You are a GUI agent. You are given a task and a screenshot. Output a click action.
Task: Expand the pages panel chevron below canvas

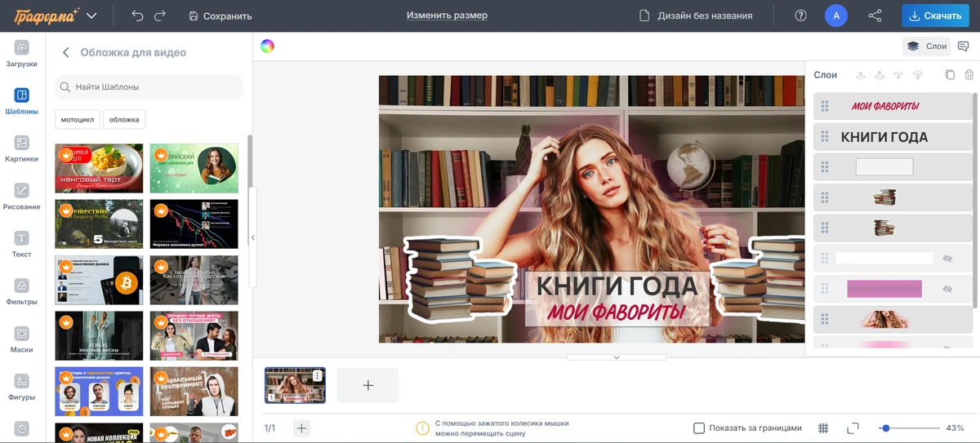pos(617,357)
